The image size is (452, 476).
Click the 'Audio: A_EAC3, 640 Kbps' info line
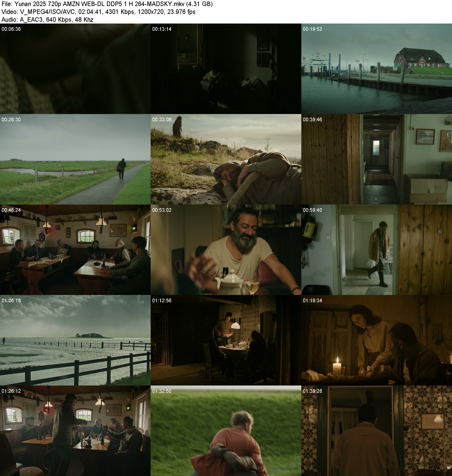pos(47,20)
